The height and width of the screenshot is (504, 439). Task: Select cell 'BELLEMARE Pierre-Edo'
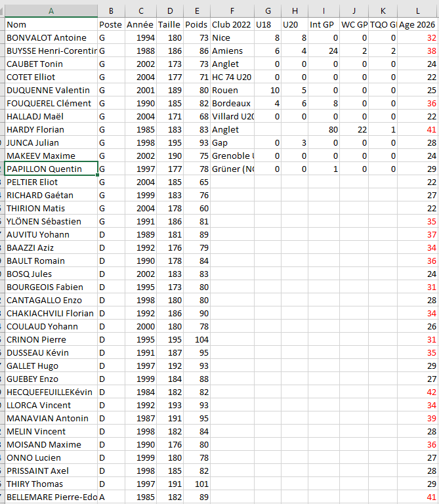coord(51,497)
